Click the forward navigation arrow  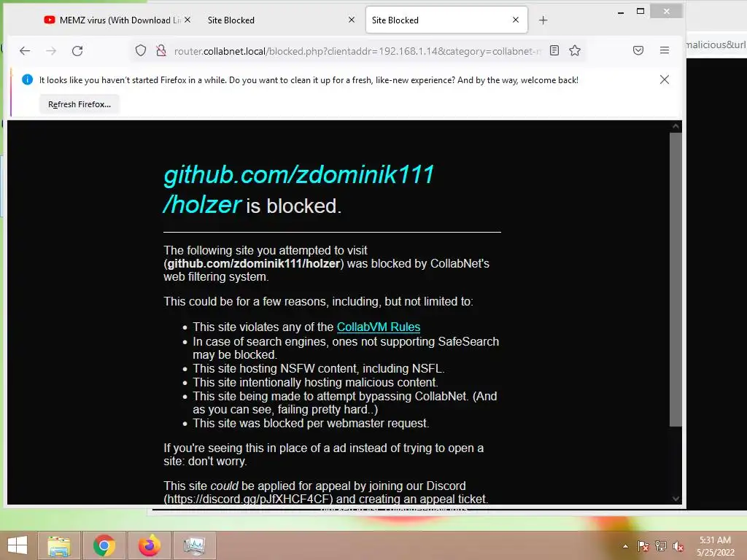(51, 50)
